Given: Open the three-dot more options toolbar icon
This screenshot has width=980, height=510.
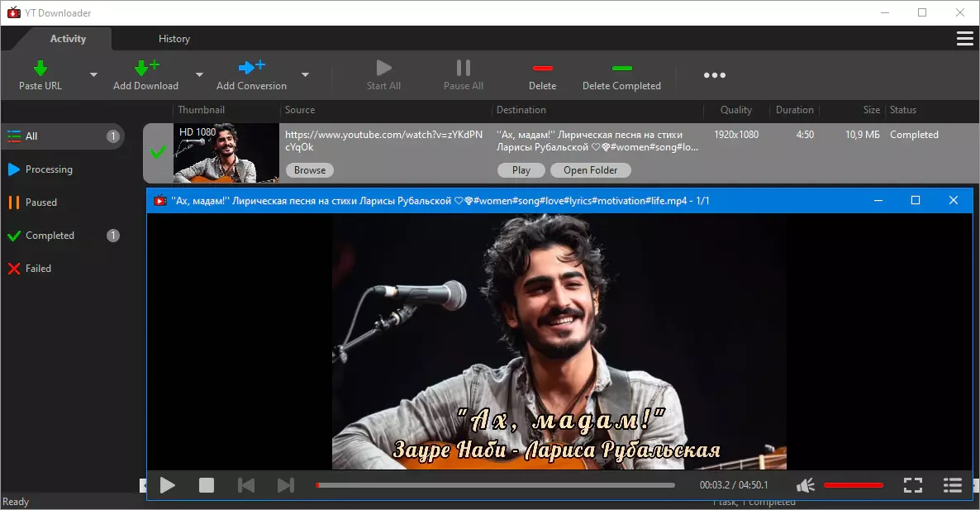Looking at the screenshot, I should (714, 75).
